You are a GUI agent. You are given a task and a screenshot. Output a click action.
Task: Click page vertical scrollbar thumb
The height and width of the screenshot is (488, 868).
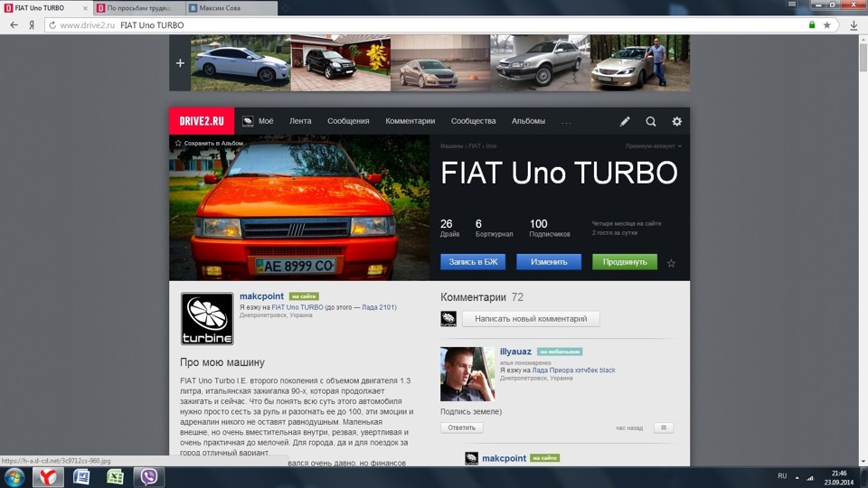(x=863, y=56)
